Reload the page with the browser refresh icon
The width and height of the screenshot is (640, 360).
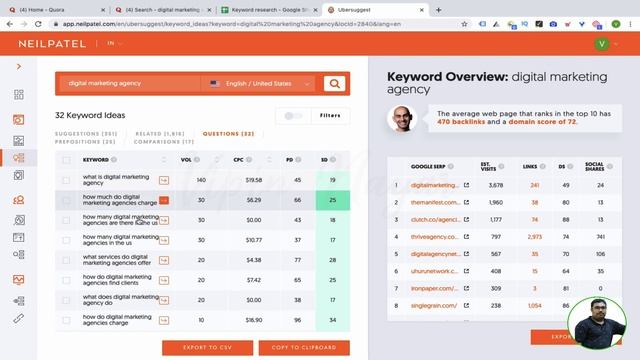(38, 24)
